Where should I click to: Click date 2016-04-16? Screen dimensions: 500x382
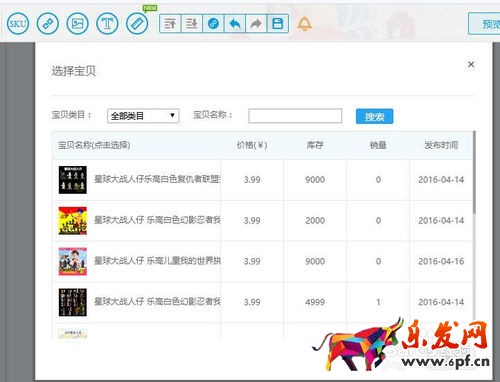(x=441, y=261)
